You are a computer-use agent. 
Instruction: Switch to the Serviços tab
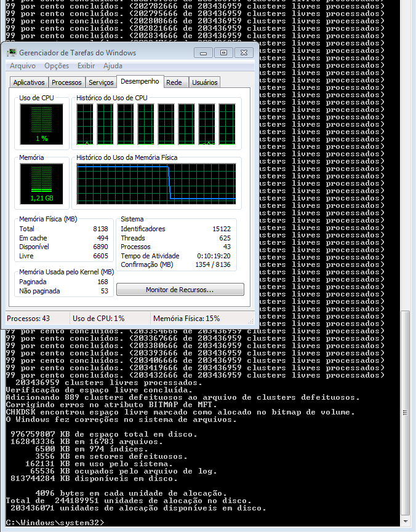click(x=101, y=82)
